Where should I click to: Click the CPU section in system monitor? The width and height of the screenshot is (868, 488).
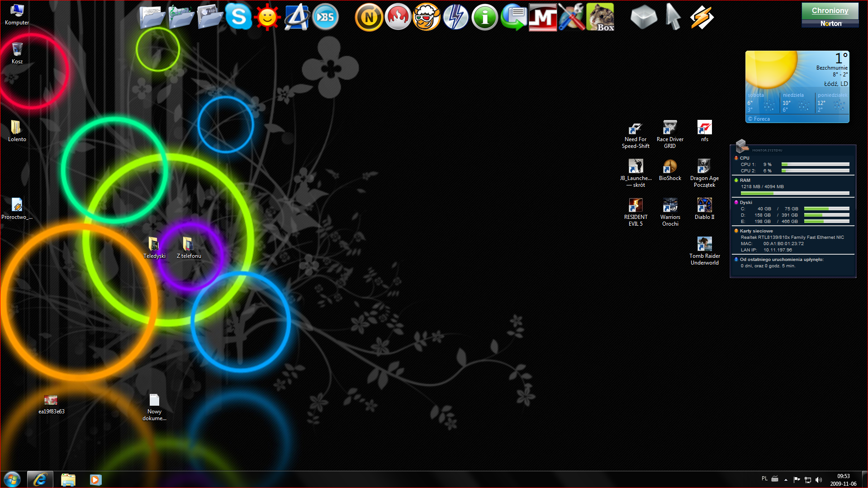coord(793,165)
